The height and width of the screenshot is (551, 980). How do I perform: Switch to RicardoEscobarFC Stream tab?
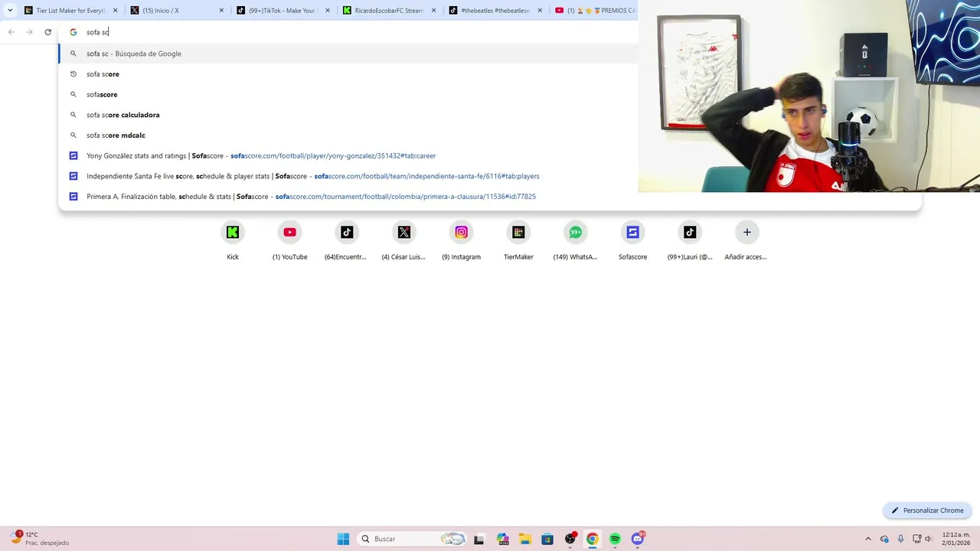click(388, 11)
